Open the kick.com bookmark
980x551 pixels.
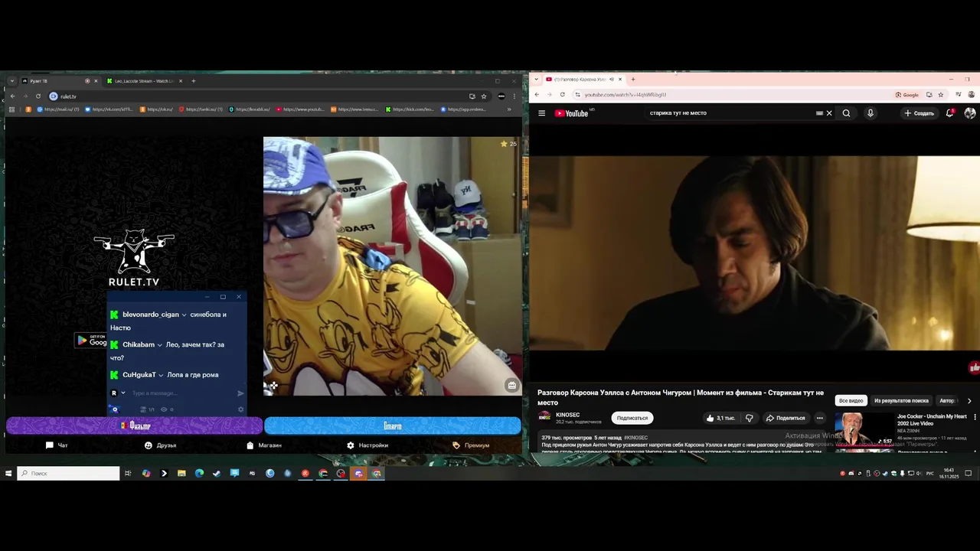(410, 109)
